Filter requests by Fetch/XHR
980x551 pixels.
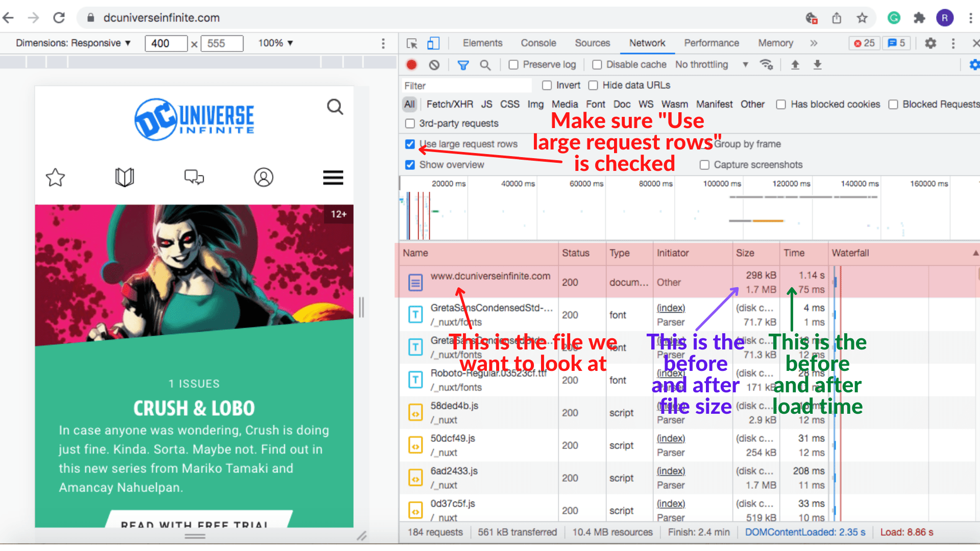450,105
